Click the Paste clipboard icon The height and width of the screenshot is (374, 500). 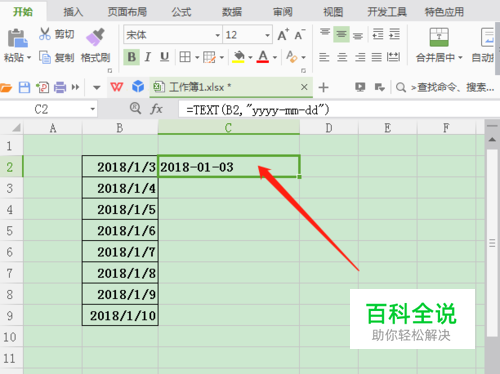click(x=17, y=38)
